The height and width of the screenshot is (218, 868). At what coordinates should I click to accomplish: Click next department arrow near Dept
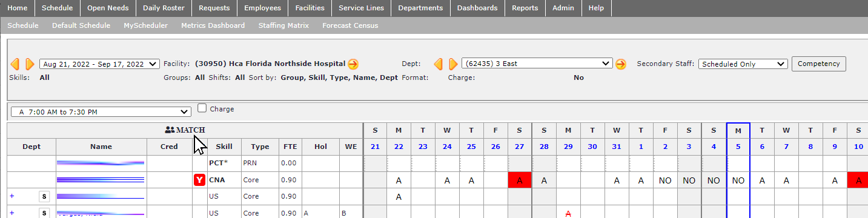click(x=453, y=64)
